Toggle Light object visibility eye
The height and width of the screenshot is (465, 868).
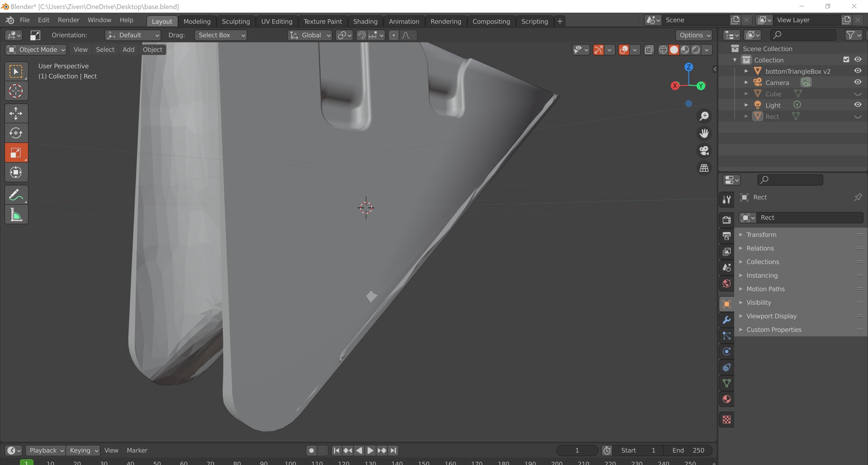click(x=858, y=105)
